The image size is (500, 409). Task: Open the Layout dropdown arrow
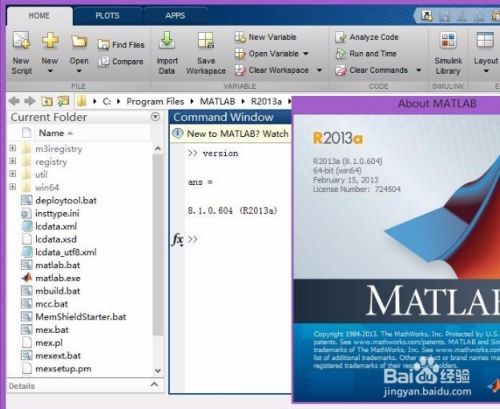(486, 71)
